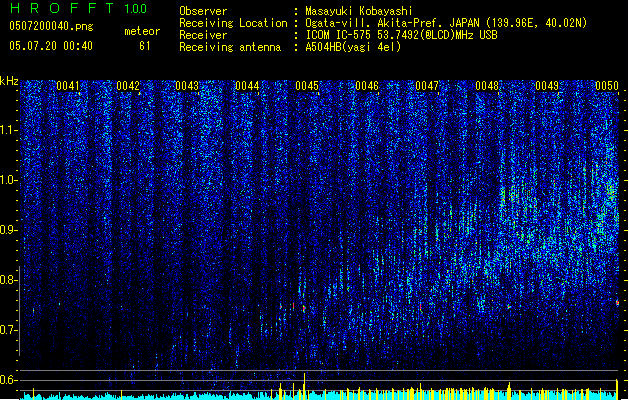Click the 0.6 frequency axis label
629x400 pixels.
coord(9,380)
